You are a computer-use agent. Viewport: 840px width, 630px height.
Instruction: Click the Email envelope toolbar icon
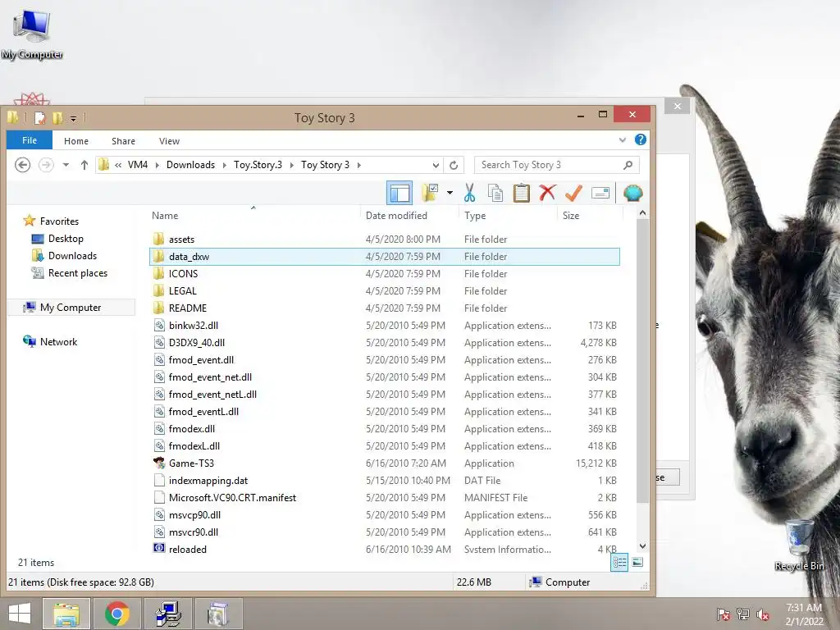(x=600, y=193)
